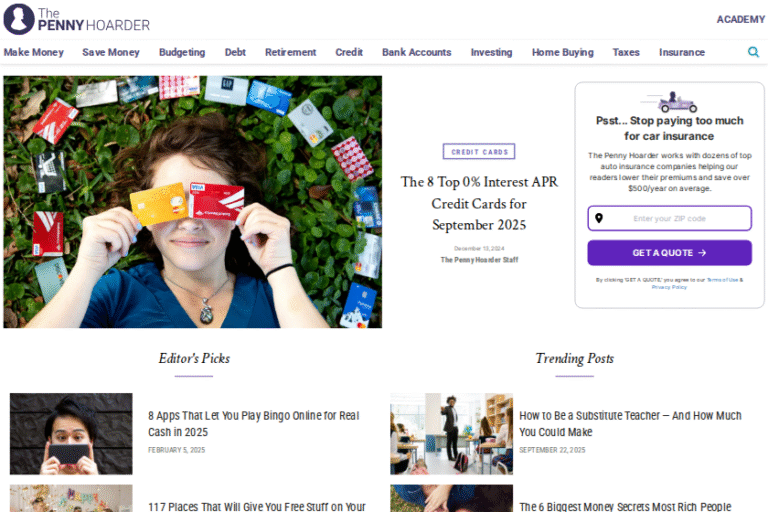The image size is (768, 512).
Task: Select Budgeting in navigation bar
Action: point(182,52)
